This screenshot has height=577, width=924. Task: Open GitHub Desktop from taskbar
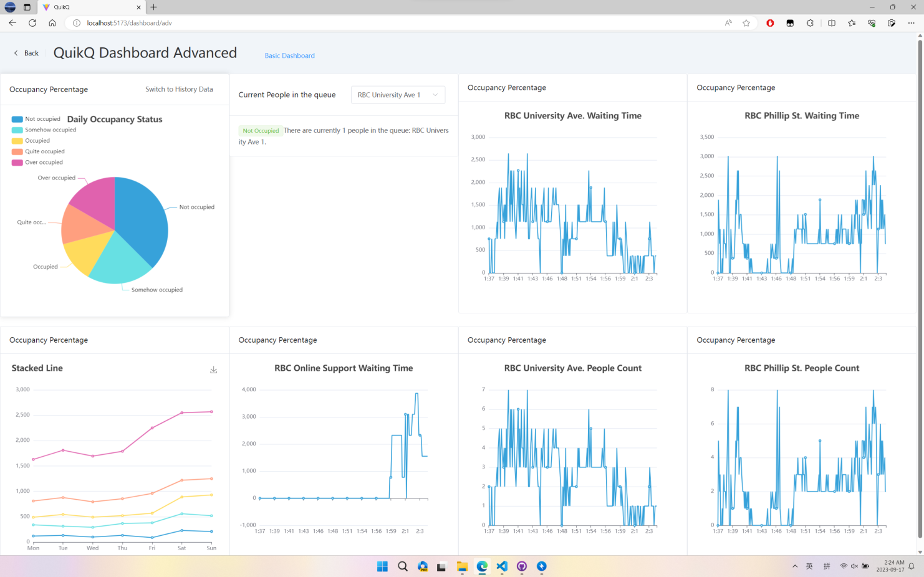click(x=522, y=566)
